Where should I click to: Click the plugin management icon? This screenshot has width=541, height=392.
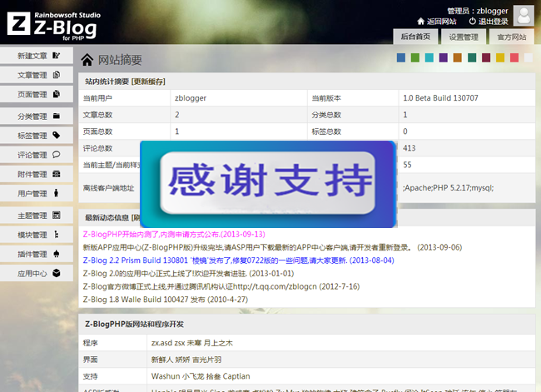pos(57,254)
